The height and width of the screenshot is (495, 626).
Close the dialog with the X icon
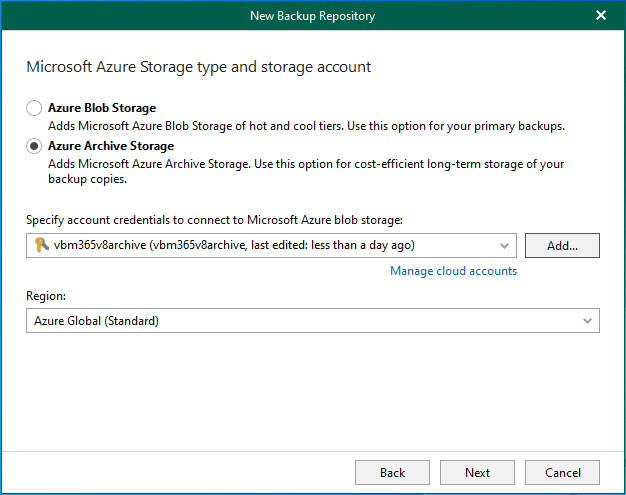[601, 15]
